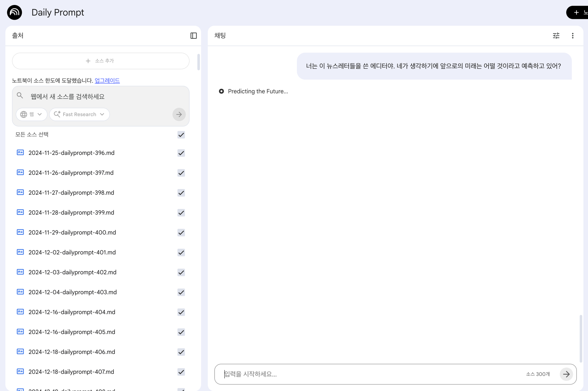Open the 2024-11-29-dailyprompt-400.md source
Screen dimensions: 588x391
(x=72, y=233)
